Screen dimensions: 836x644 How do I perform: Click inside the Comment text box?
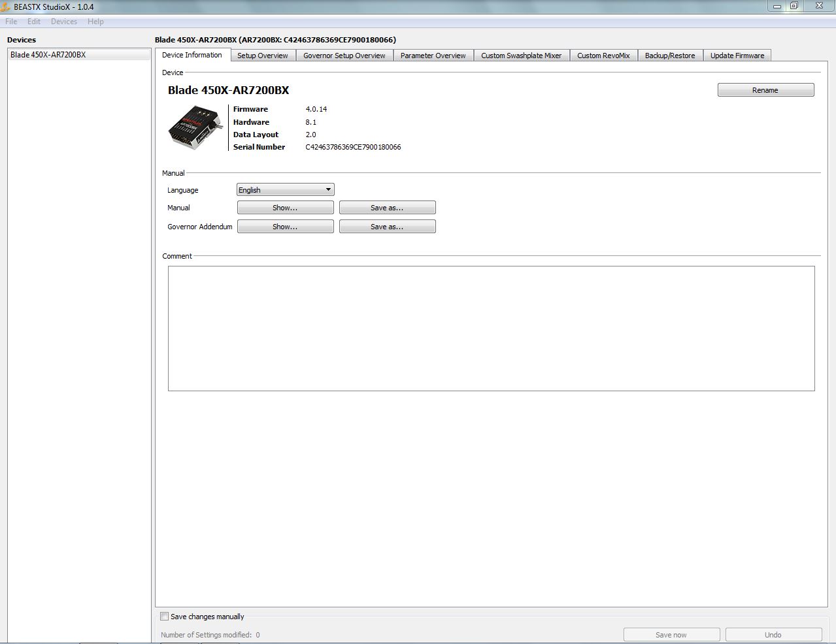pyautogui.click(x=492, y=329)
